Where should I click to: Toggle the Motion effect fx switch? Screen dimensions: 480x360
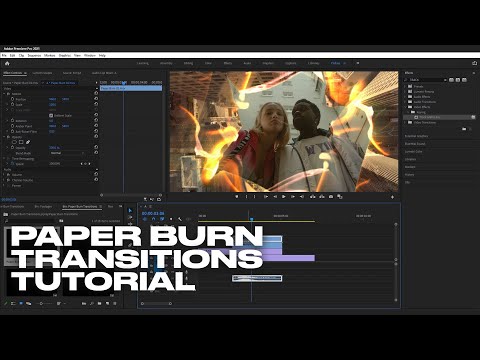[8, 94]
